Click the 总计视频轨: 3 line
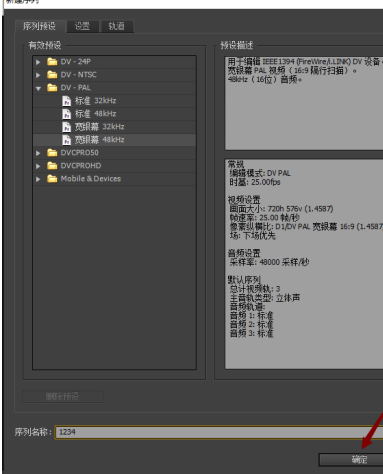 [255, 289]
